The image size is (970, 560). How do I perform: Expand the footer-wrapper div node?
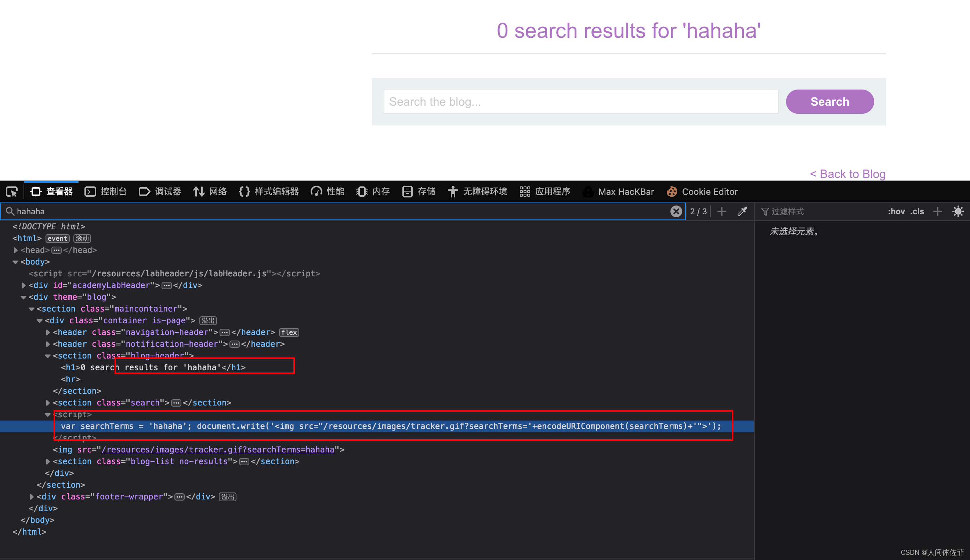[32, 497]
